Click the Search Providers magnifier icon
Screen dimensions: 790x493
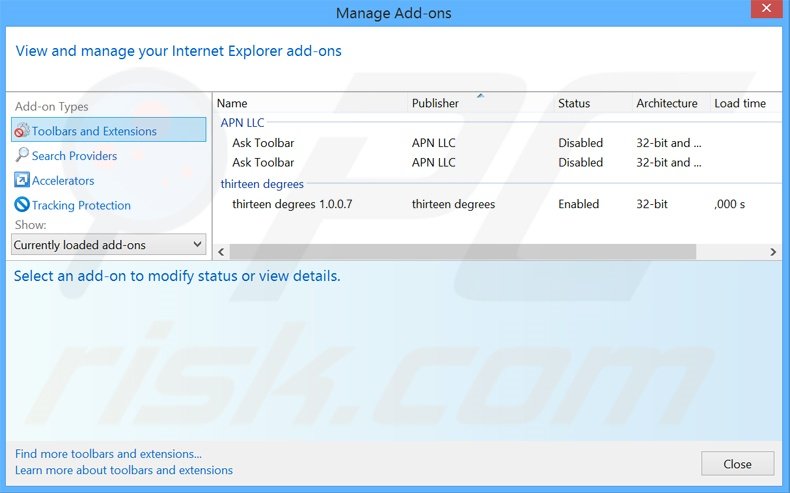tap(22, 155)
